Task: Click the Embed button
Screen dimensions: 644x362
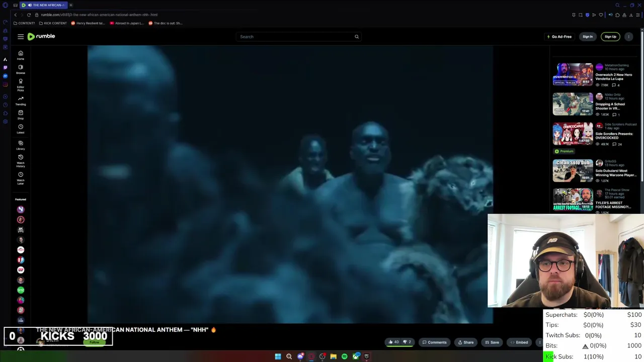Action: 519,342
